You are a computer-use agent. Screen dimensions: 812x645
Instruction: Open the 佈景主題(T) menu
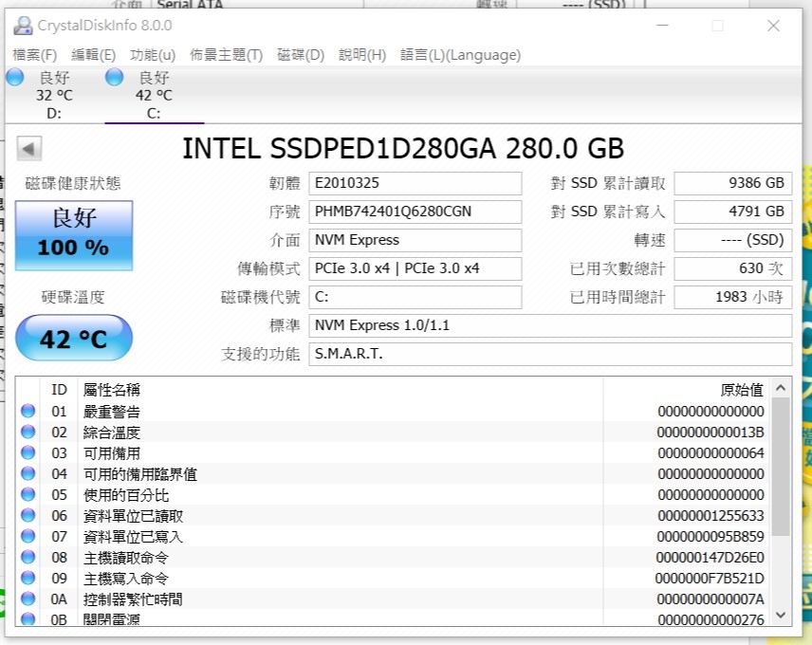click(x=226, y=55)
